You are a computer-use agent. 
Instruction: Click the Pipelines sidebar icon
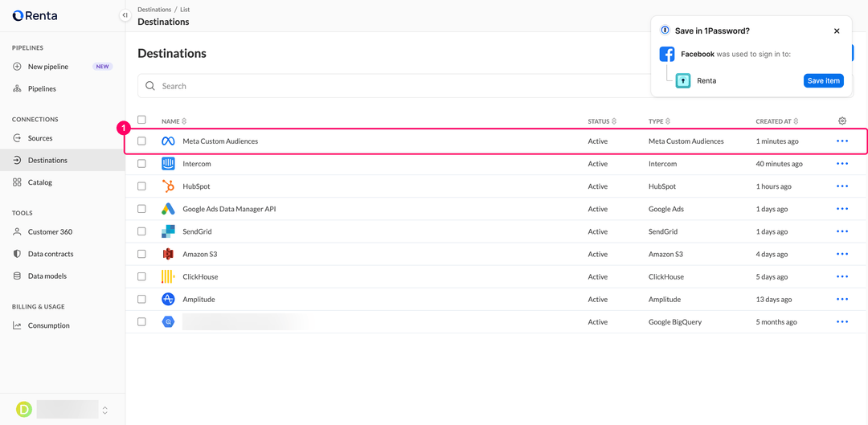pos(17,88)
